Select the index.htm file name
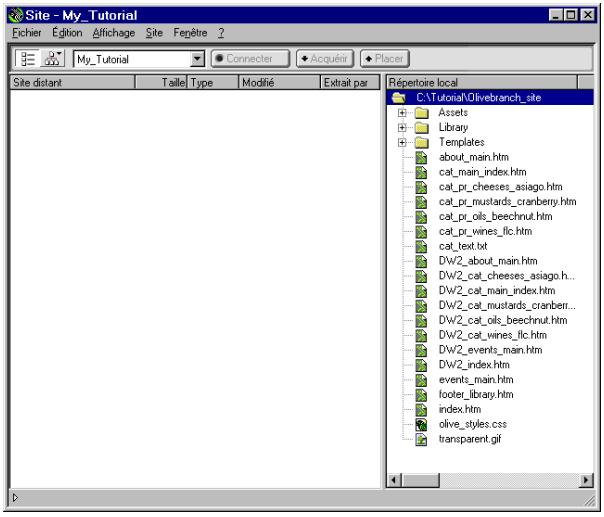 tap(460, 410)
